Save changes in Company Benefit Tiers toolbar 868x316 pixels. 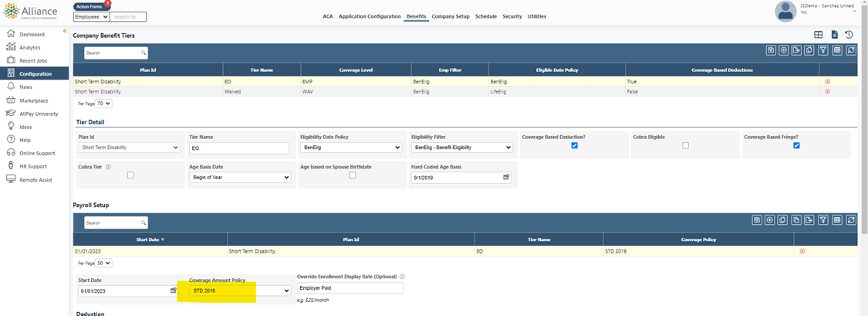771,50
